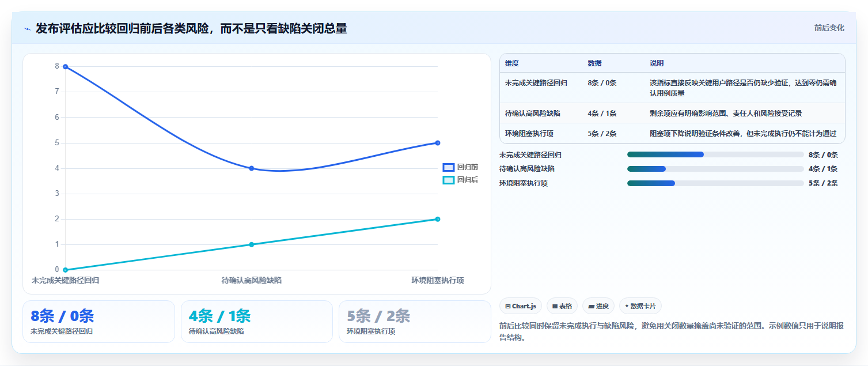Click the y-axis tick label 8

[57, 66]
